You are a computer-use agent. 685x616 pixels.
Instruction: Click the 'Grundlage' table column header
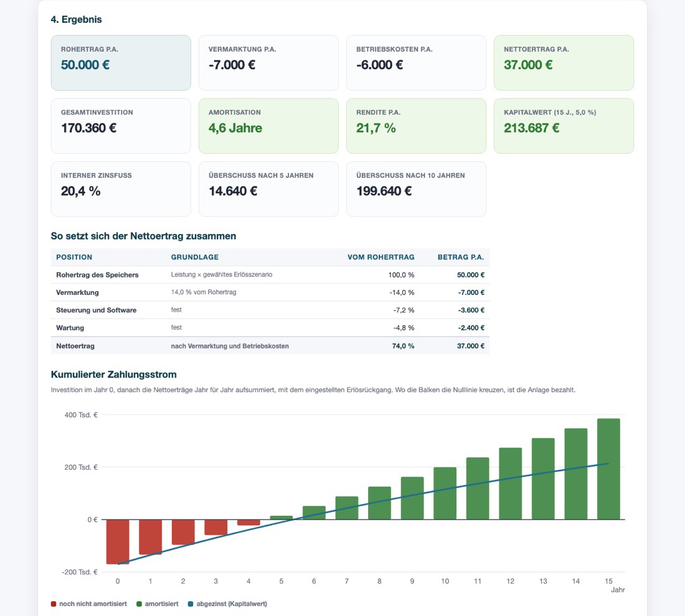point(195,257)
